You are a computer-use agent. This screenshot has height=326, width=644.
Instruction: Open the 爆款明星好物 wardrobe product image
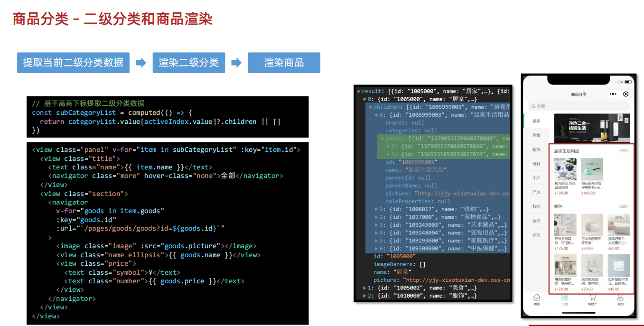point(565,266)
